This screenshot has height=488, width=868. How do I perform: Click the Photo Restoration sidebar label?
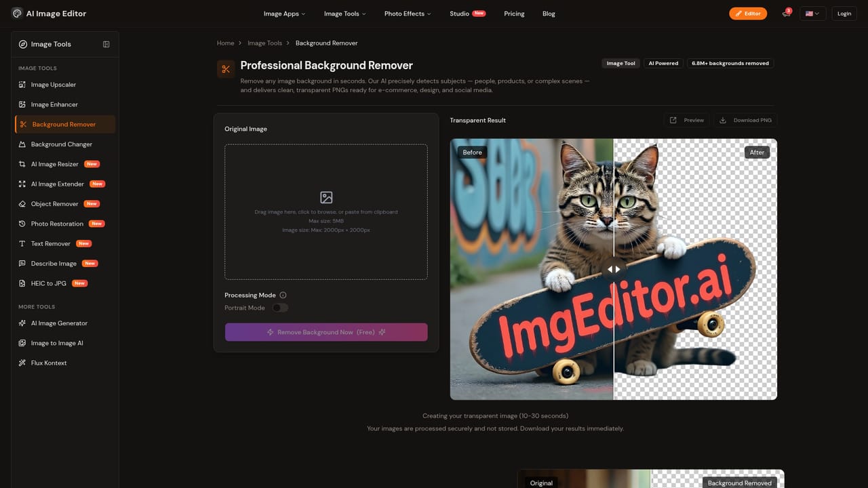click(57, 224)
